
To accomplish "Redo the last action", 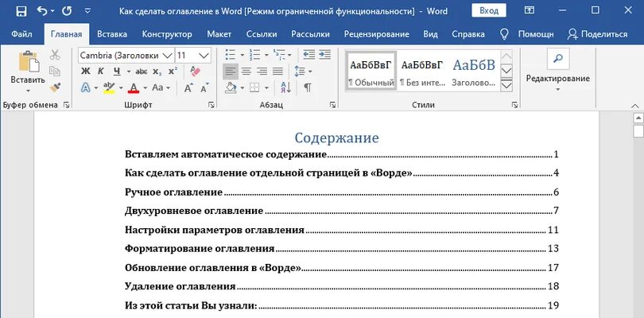I will pos(67,10).
